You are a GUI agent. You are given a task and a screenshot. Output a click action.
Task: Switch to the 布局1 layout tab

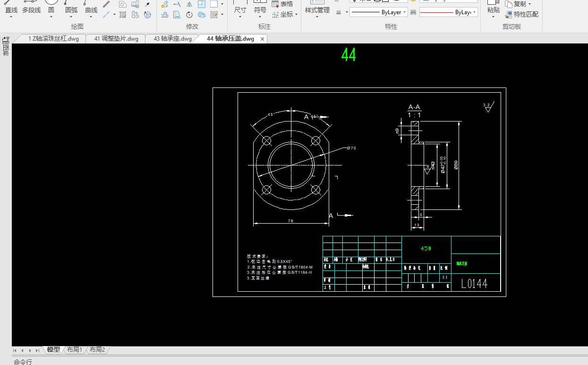(x=74, y=350)
